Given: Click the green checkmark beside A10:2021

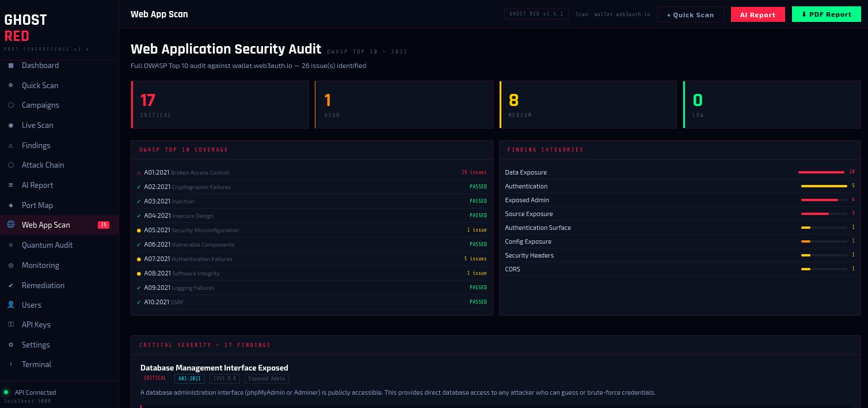Looking at the screenshot, I should pyautogui.click(x=139, y=302).
